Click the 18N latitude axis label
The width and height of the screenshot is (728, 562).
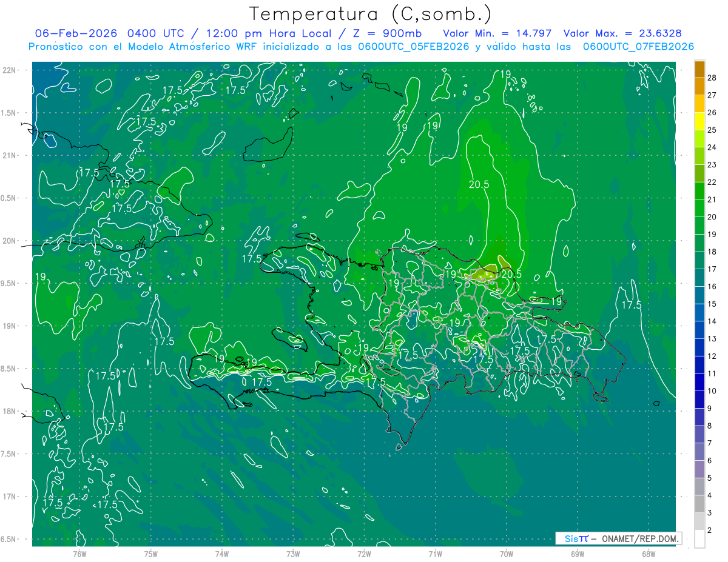[8, 412]
